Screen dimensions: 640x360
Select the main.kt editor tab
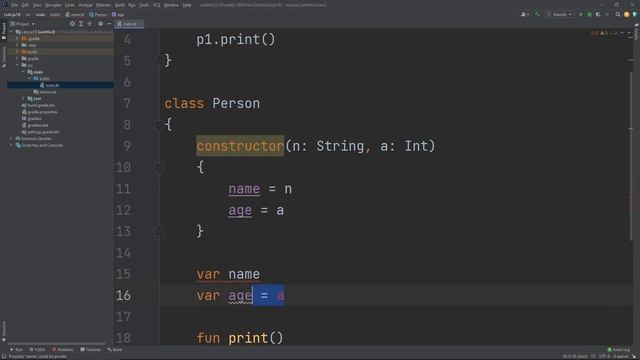pyautogui.click(x=129, y=24)
